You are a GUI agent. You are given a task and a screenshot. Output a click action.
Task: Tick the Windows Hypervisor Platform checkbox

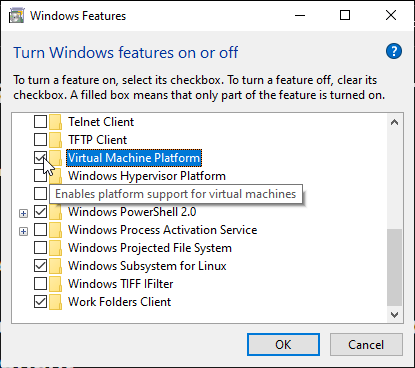40,176
